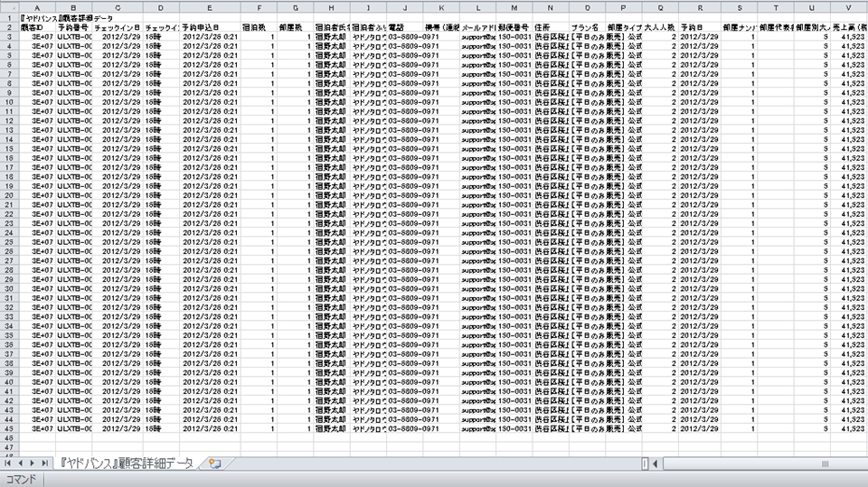Select row 2 header
The width and height of the screenshot is (868, 487).
click(x=9, y=27)
